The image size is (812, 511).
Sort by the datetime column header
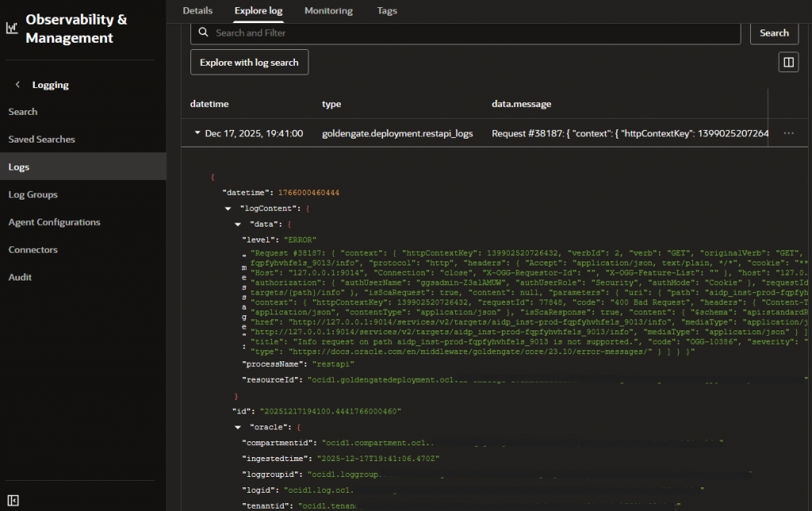coord(209,104)
